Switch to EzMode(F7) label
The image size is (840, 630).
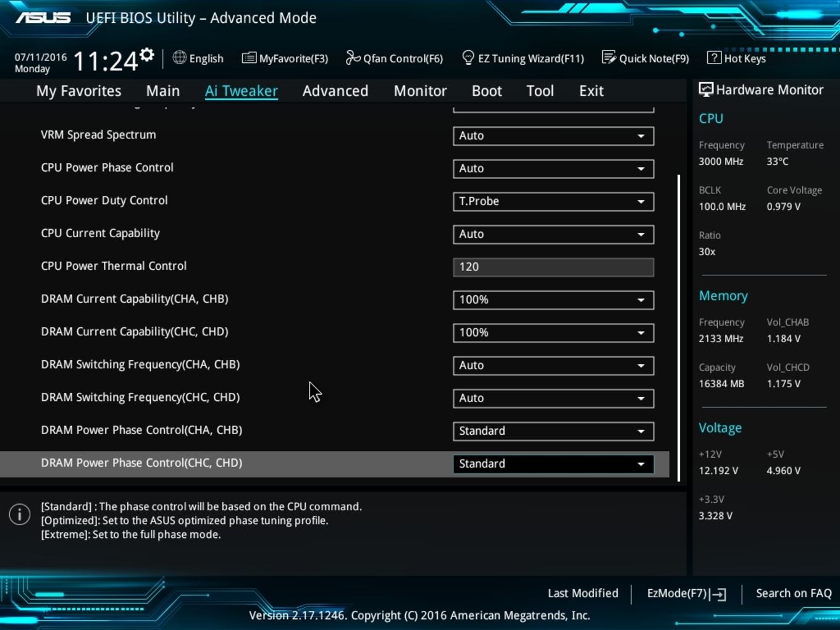pos(677,593)
